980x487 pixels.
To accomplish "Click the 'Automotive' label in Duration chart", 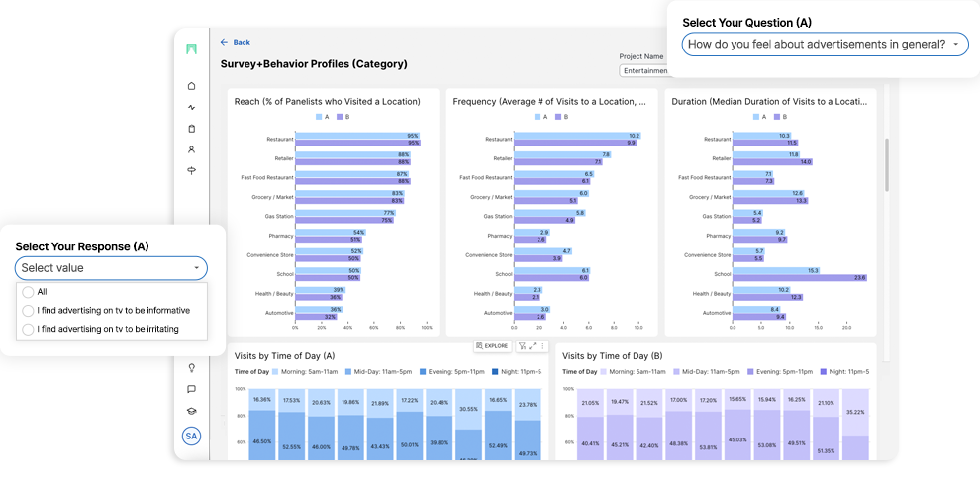I will tap(717, 313).
